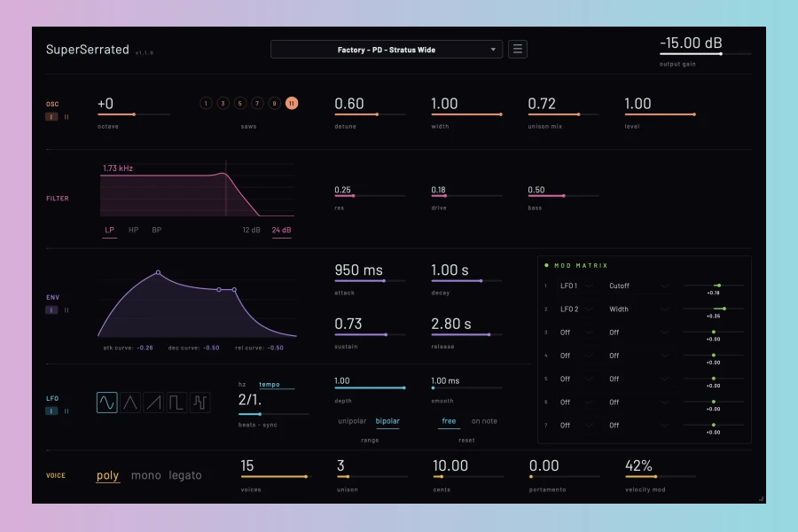
Task: Switch to oscillator I
Action: pos(51,116)
